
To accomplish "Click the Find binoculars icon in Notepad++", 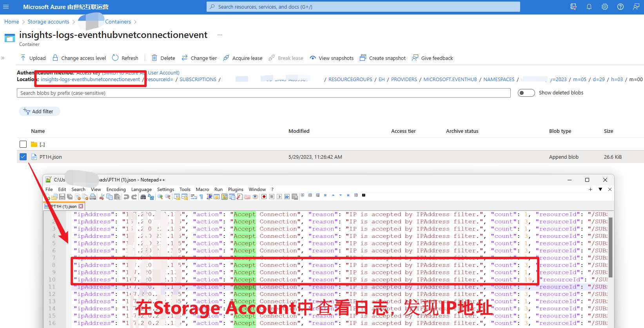I will (143, 197).
